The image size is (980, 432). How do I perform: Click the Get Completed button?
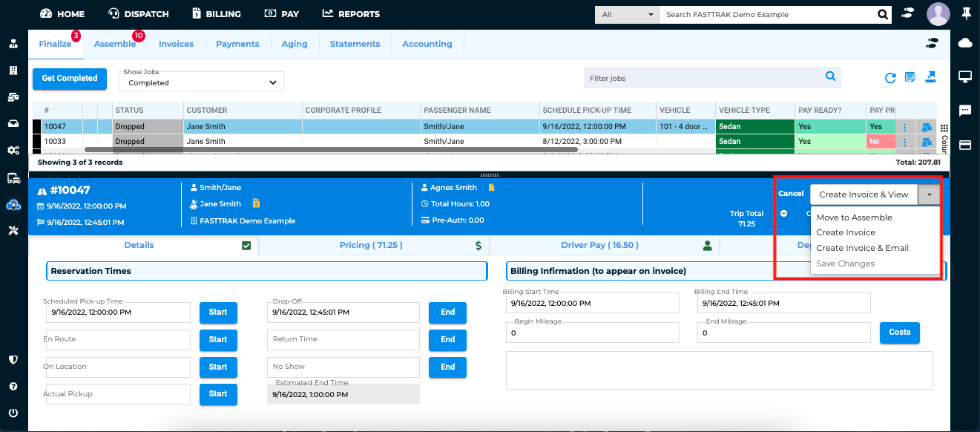coord(70,79)
